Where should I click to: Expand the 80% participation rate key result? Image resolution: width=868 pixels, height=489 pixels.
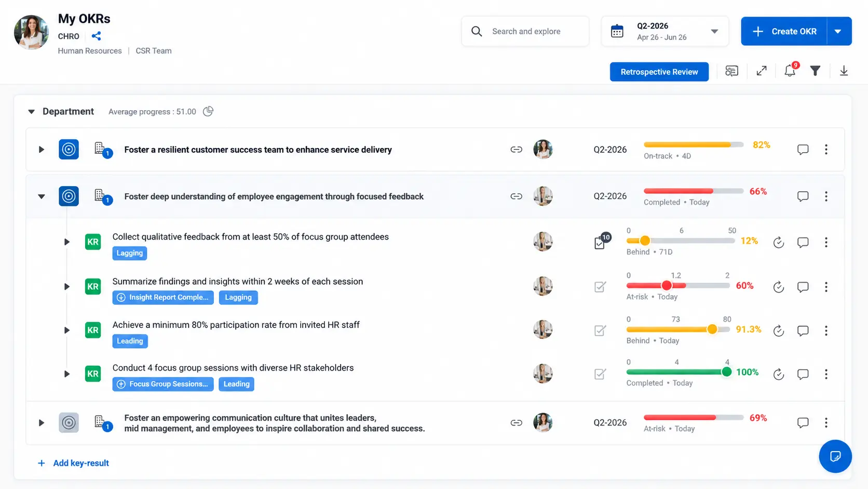(x=66, y=331)
